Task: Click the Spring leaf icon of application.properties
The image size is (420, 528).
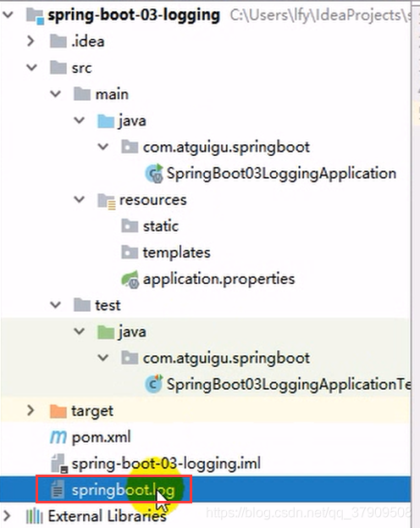Action: pos(130,280)
